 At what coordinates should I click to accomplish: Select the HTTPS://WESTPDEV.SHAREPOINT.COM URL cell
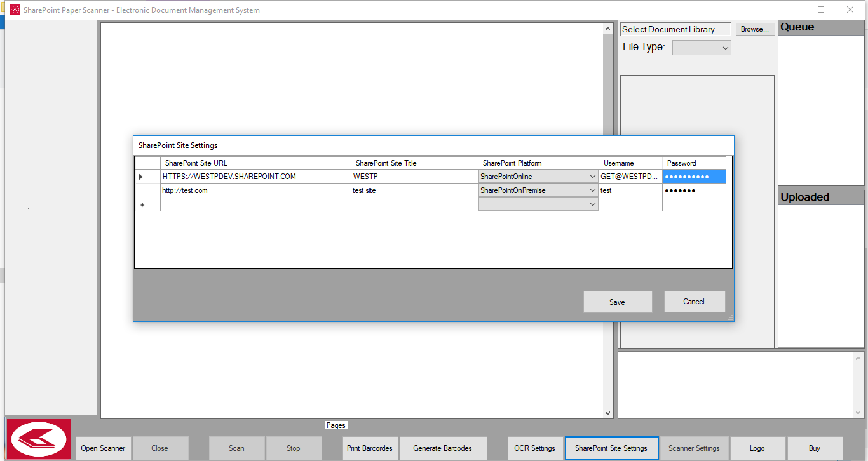(255, 177)
